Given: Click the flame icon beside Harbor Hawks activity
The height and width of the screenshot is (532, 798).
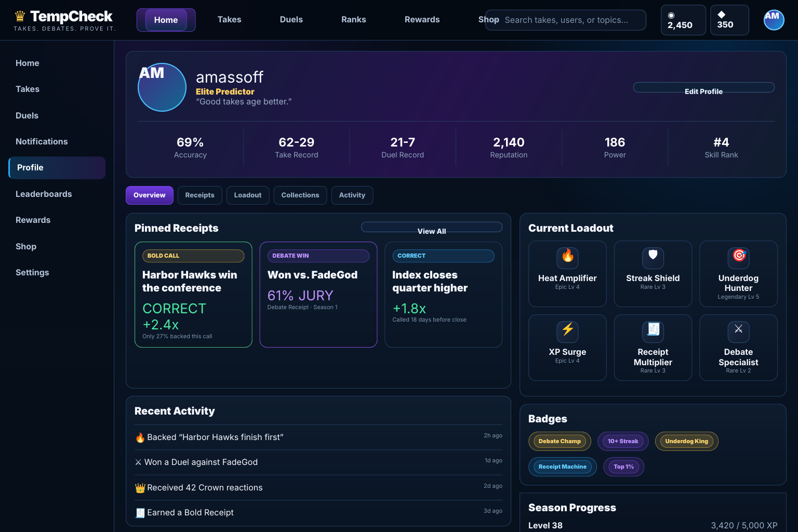Looking at the screenshot, I should (x=140, y=437).
